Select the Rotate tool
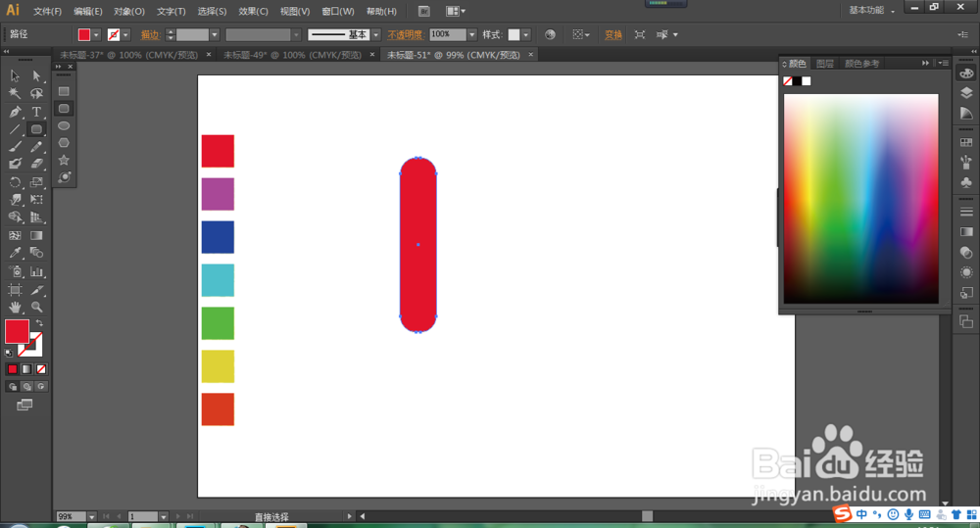 (15, 182)
